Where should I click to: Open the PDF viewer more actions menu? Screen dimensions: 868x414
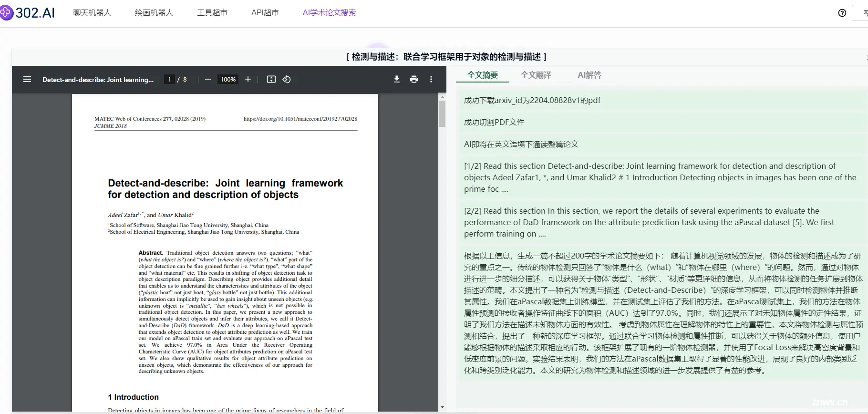(431, 79)
